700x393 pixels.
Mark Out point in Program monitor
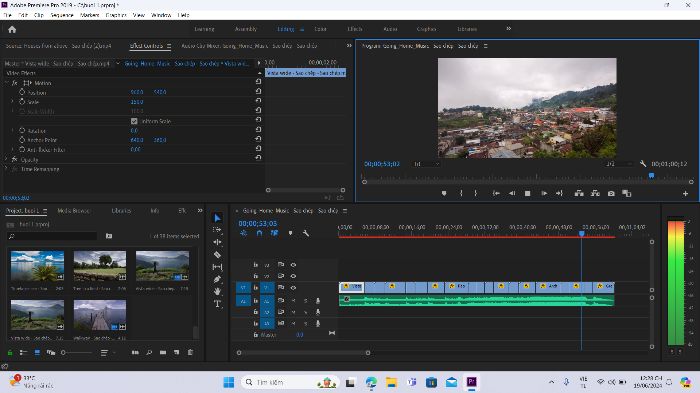[475, 193]
